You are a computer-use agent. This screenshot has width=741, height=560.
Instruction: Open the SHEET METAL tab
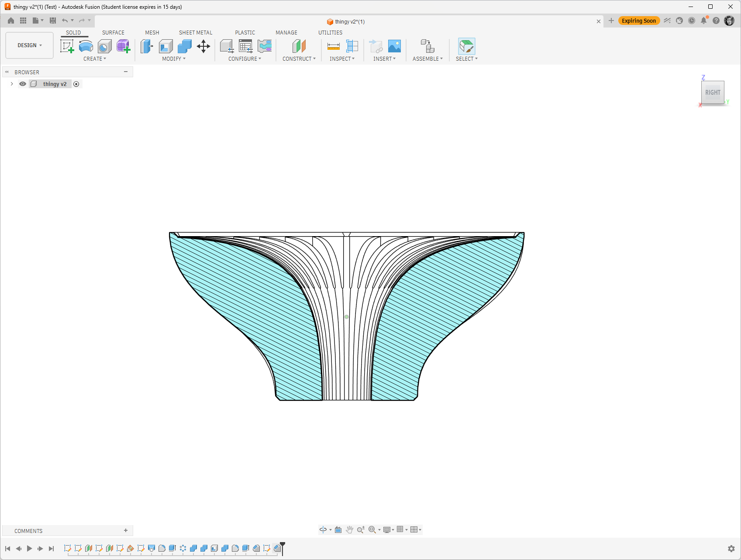click(x=196, y=33)
